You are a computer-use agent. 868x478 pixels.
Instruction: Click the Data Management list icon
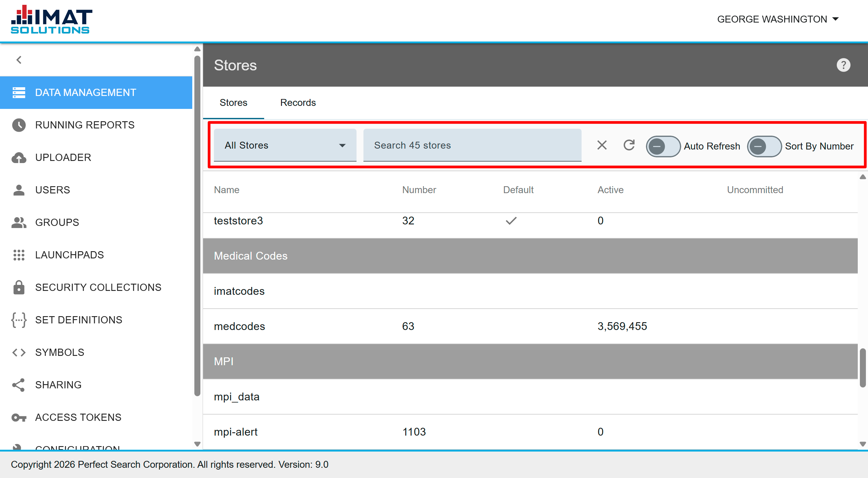(19, 92)
